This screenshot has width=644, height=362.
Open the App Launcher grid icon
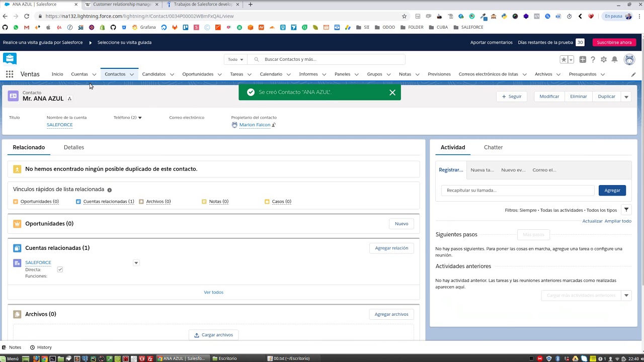10,74
